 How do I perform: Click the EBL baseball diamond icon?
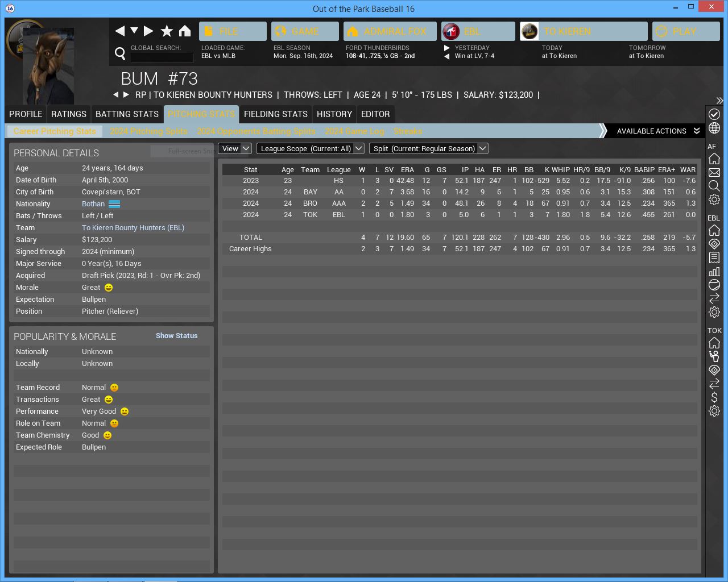tap(714, 244)
